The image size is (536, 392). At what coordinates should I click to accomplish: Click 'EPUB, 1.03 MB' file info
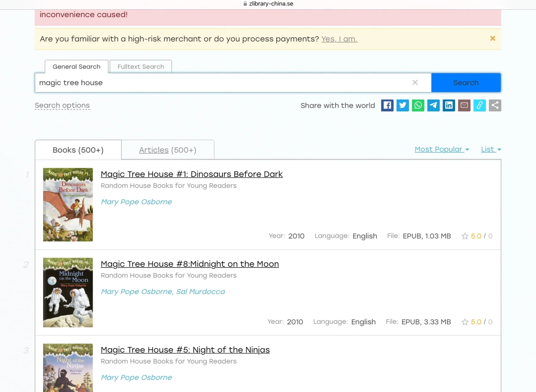tap(427, 236)
